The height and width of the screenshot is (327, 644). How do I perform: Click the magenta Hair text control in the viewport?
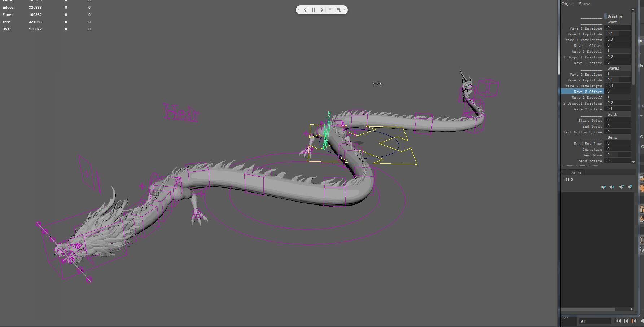click(x=181, y=112)
